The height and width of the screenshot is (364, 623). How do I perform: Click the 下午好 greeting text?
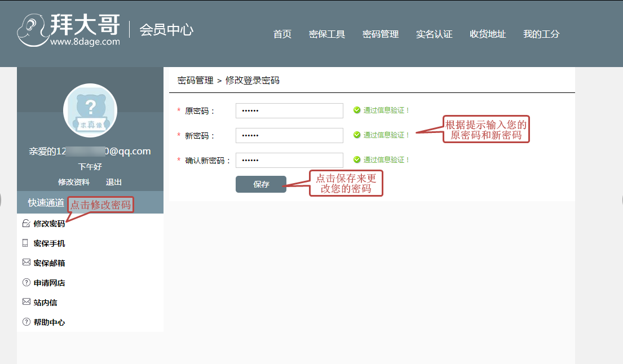[90, 167]
